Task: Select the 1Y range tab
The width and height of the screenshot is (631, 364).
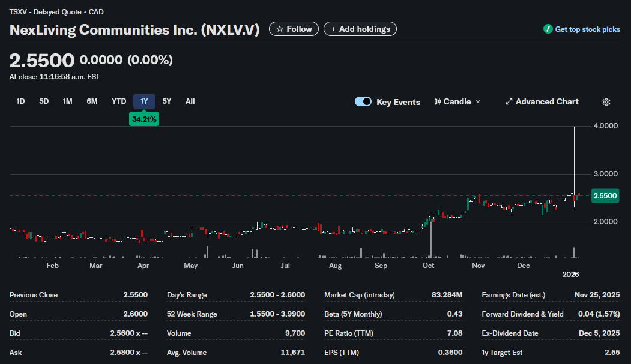Action: tap(144, 101)
